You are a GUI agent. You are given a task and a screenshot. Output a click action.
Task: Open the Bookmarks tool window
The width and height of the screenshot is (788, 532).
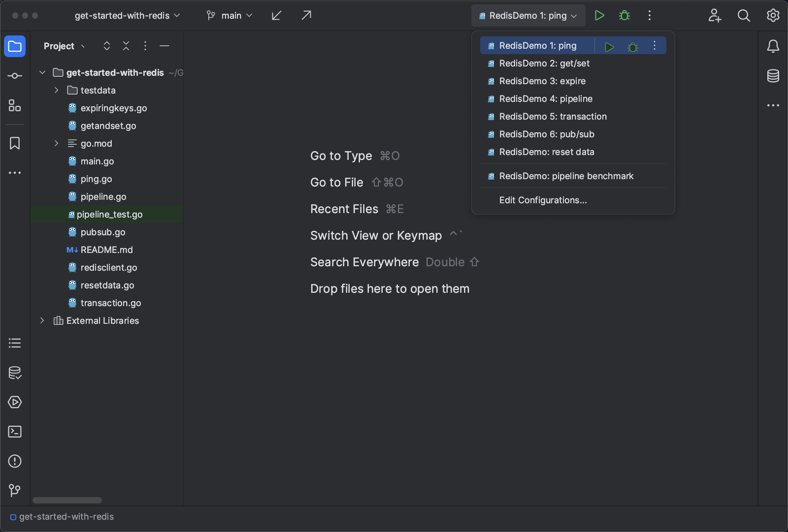tap(15, 144)
